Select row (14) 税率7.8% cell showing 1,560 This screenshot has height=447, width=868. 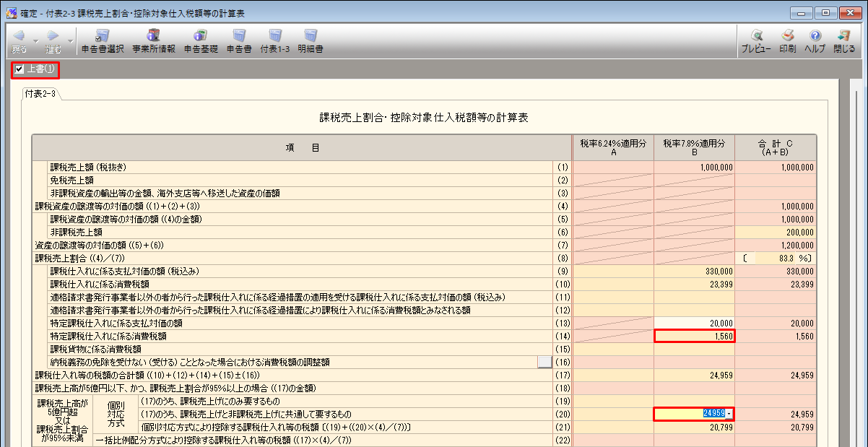tap(694, 336)
